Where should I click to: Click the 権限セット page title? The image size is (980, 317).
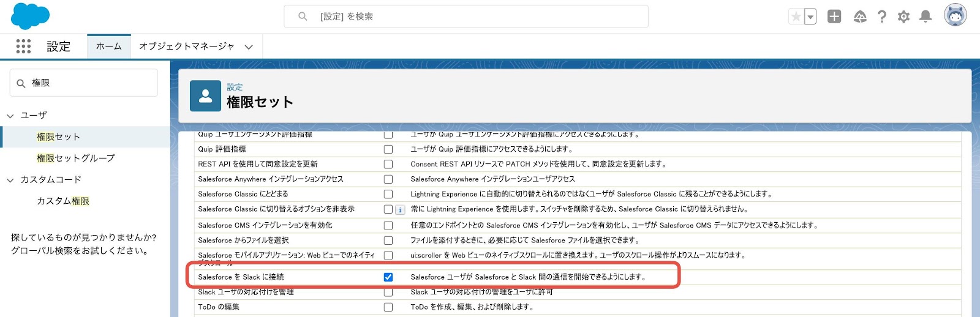[x=260, y=102]
